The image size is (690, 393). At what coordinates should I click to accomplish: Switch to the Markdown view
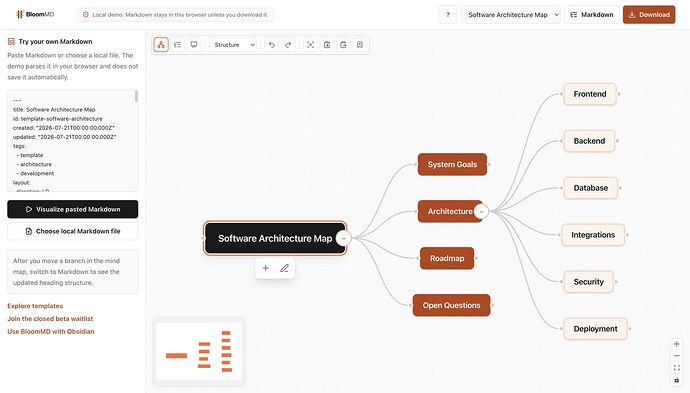pyautogui.click(x=591, y=15)
